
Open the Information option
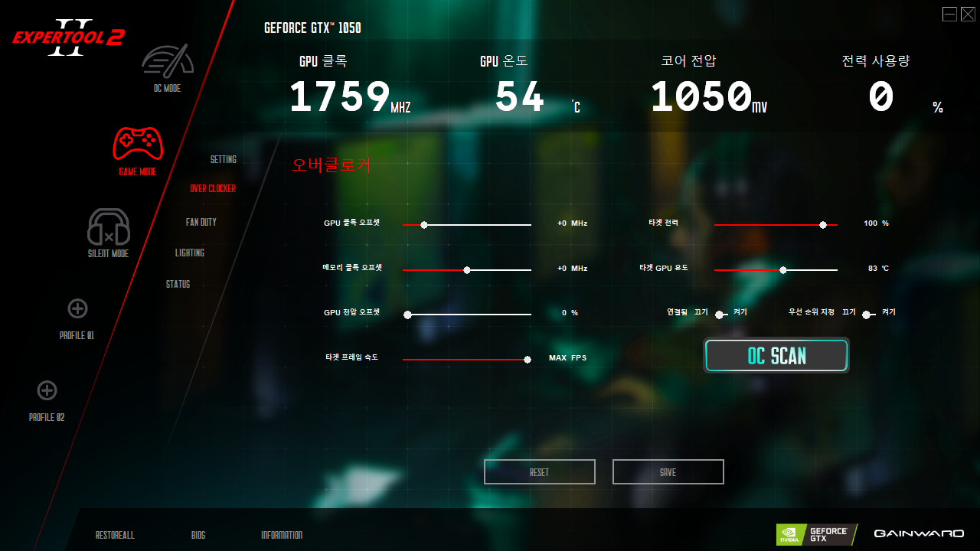[x=282, y=535]
